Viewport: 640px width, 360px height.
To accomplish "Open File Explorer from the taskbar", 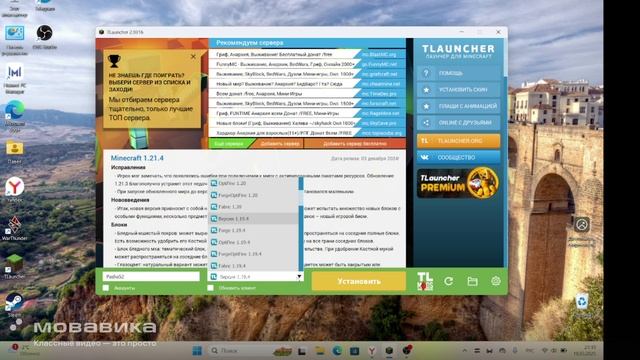I will coord(320,351).
